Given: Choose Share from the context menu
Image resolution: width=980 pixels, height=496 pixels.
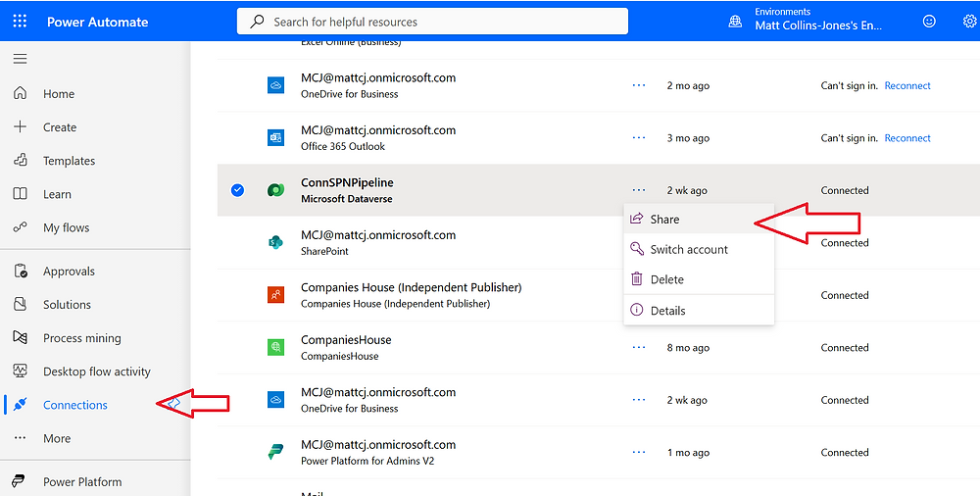Looking at the screenshot, I should click(x=699, y=219).
